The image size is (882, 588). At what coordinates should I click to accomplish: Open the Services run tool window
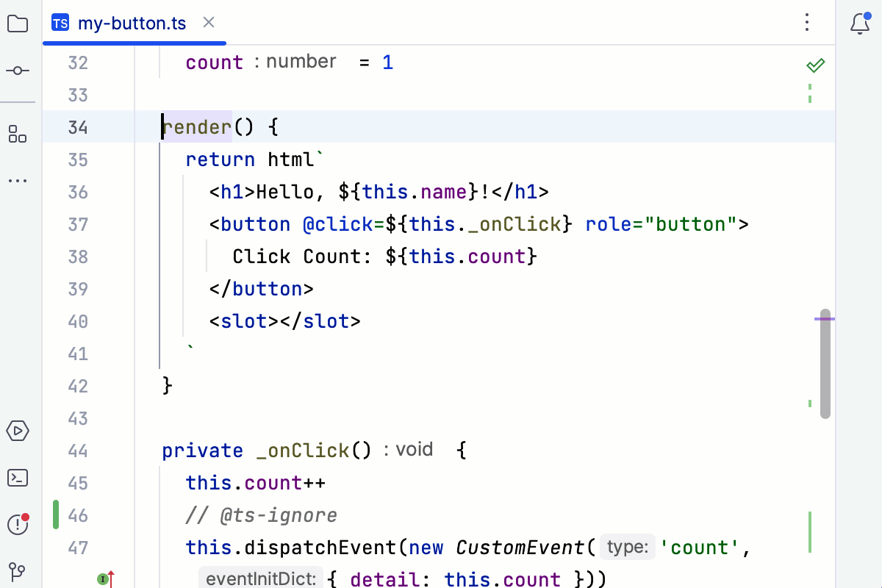coord(18,431)
